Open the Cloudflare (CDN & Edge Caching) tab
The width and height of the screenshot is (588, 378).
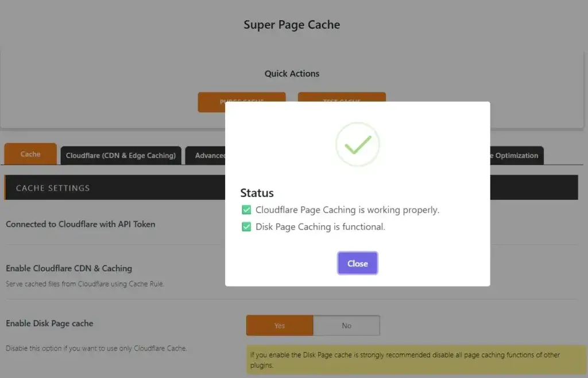click(121, 155)
